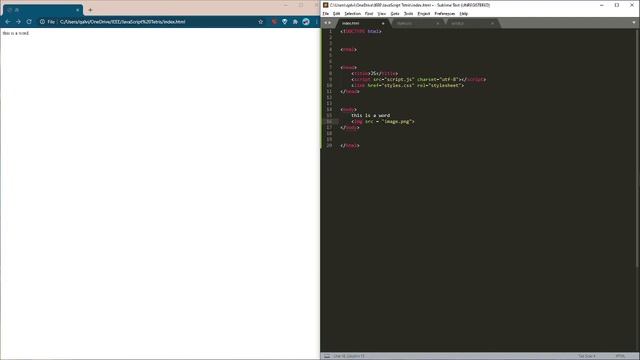Image resolution: width=640 pixels, height=360 pixels.
Task: Click the link href="styles.css" line
Action: [x=408, y=85]
